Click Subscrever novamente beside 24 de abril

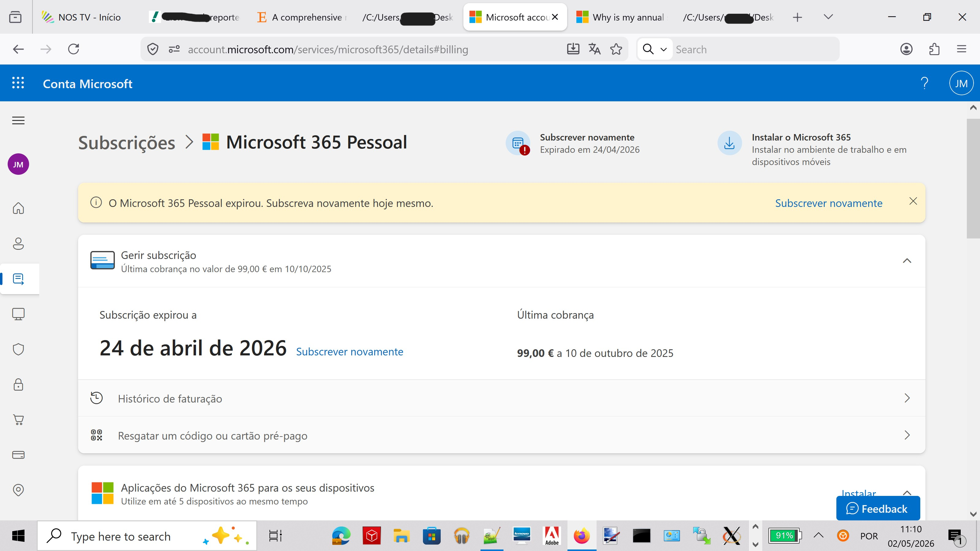pos(350,352)
